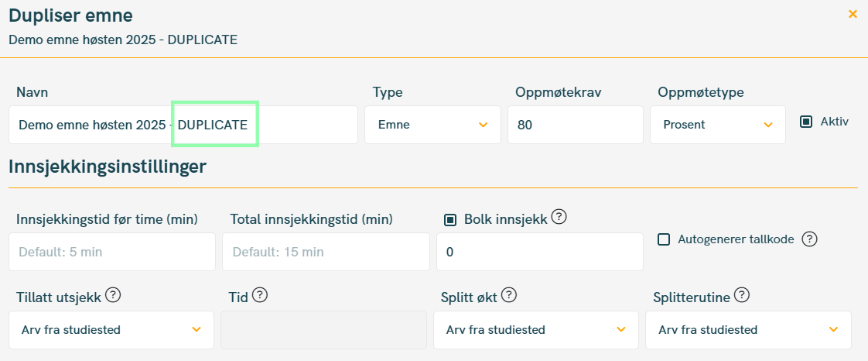The height and width of the screenshot is (361, 868).
Task: Click help icon next to Splitterutine
Action: [742, 294]
